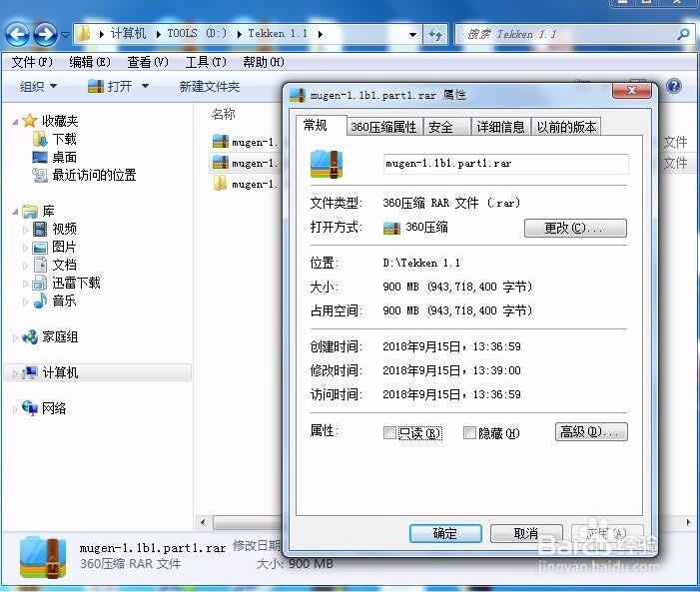Select second highlighted mugen-1 archive
The width and height of the screenshot is (700, 592).
(245, 163)
